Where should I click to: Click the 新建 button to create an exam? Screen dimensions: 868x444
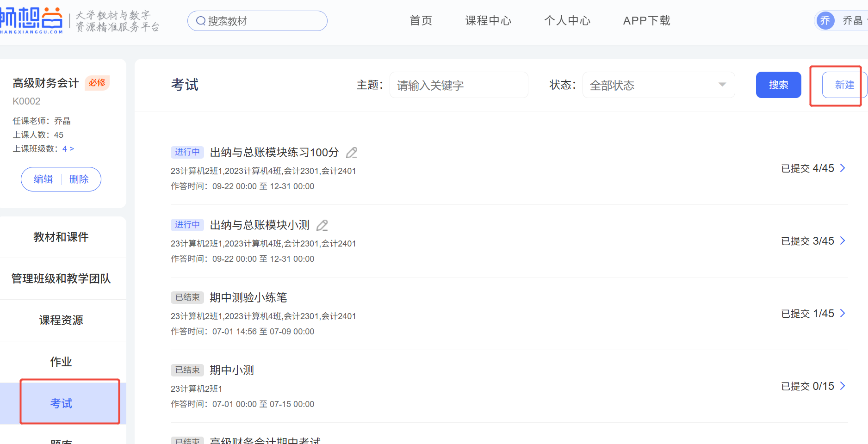point(844,85)
